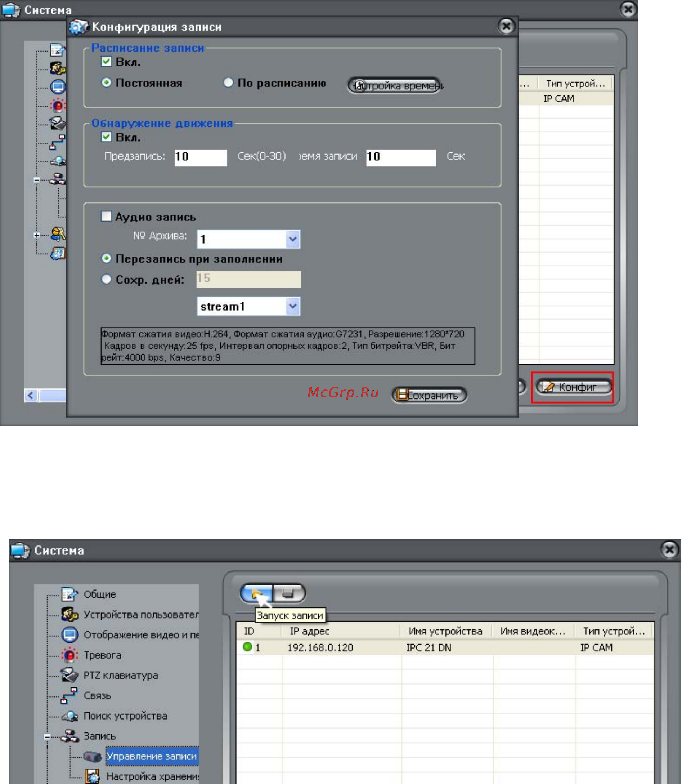
Task: Click the Конфиг button
Action: (x=574, y=387)
